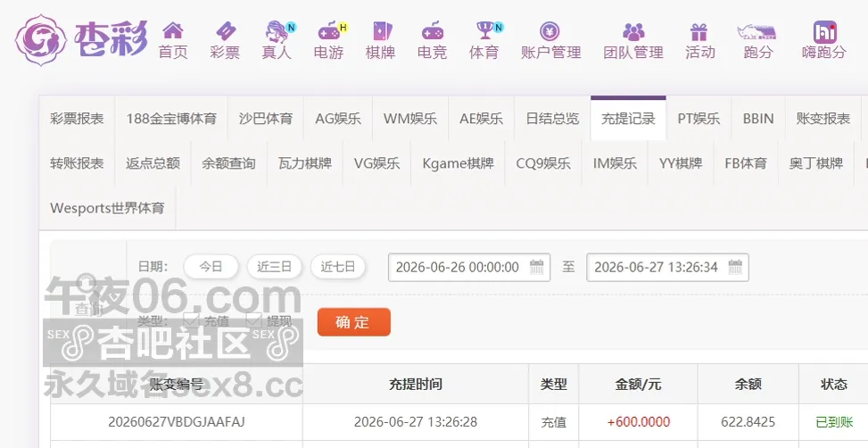The image size is (868, 448).
Task: Open the 真人 live dealer icon
Action: 277,31
